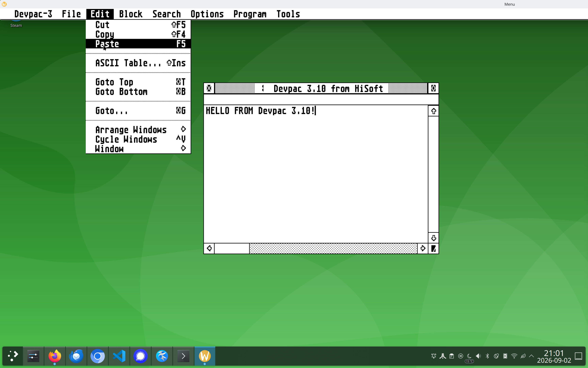Select the active W emulator taskbar entry
588x368 pixels.
pyautogui.click(x=205, y=356)
